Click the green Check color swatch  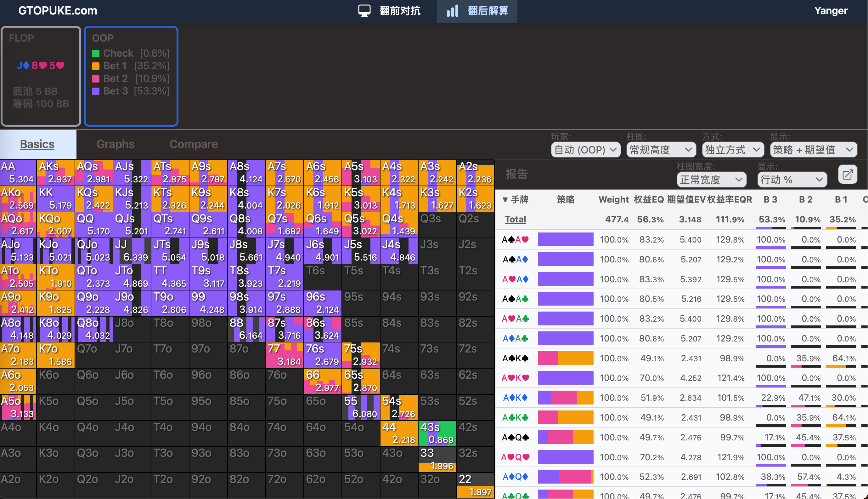tap(96, 54)
